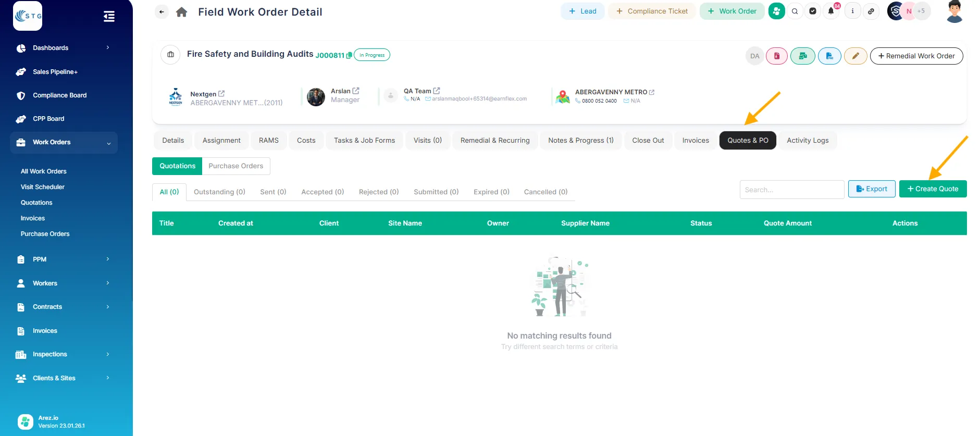This screenshot has width=980, height=436.
Task: Open the Tasks & Job Forms tab
Action: coord(364,141)
